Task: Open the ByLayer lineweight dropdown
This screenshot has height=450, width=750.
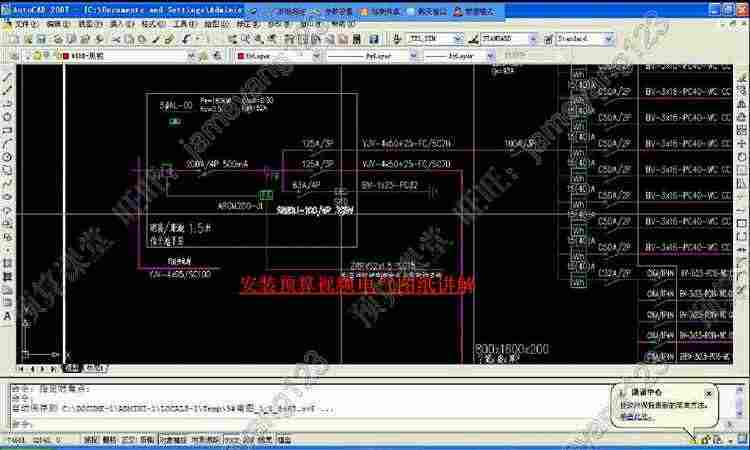Action: click(490, 56)
